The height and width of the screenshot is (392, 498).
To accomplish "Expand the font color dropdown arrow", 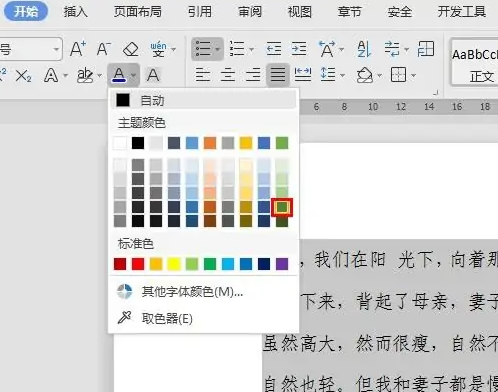I will [133, 75].
